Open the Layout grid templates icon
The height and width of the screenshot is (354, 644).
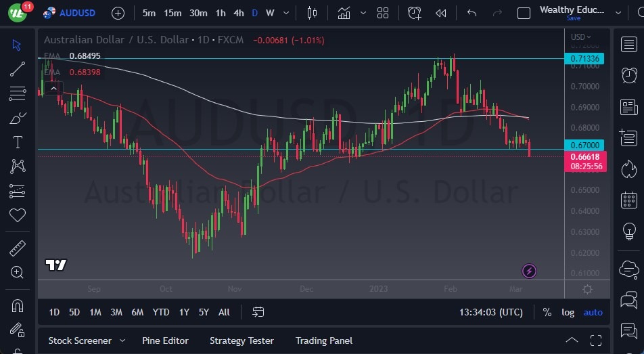coord(383,13)
